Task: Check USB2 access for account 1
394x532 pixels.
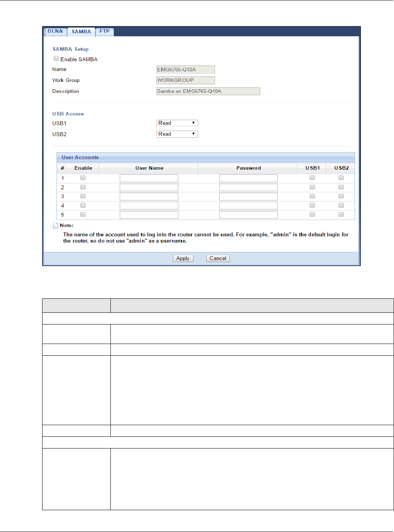Action: click(341, 178)
